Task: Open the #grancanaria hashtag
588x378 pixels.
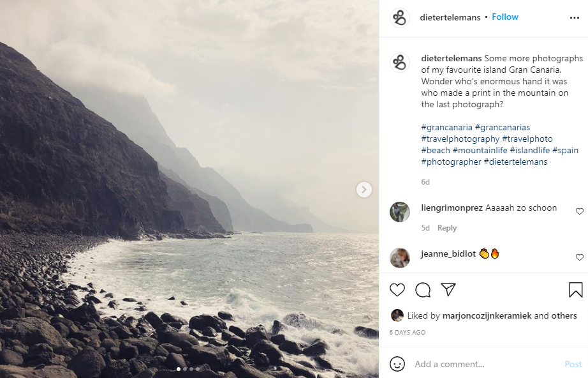Action: [x=446, y=127]
